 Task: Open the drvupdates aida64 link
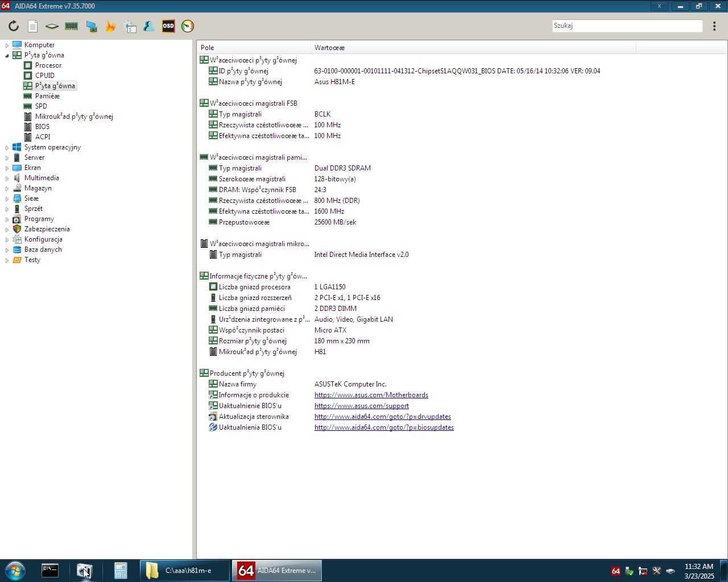[383, 417]
